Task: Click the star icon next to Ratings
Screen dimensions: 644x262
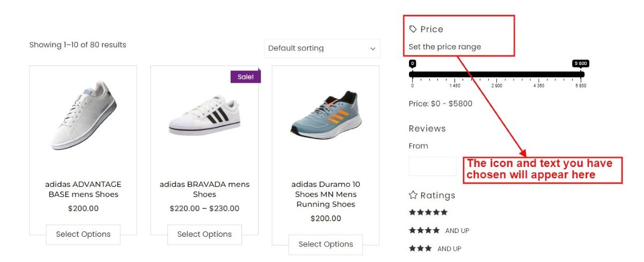Action: (x=413, y=195)
